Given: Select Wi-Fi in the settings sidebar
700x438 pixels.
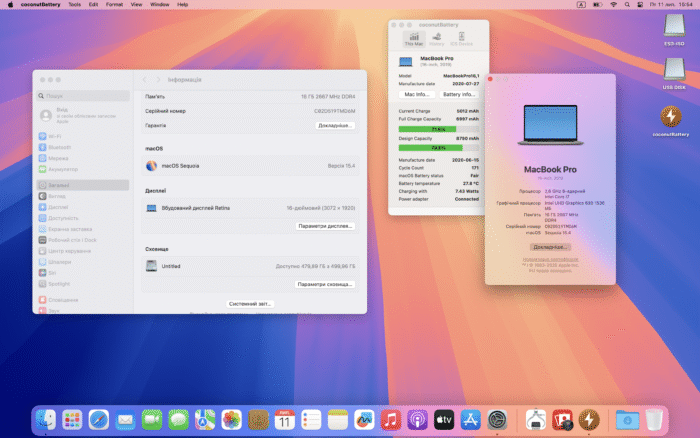Looking at the screenshot, I should (x=83, y=136).
